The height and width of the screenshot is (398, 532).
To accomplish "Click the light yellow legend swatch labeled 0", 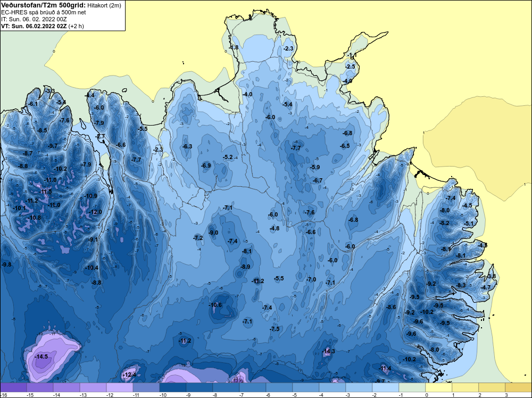I will (x=439, y=387).
